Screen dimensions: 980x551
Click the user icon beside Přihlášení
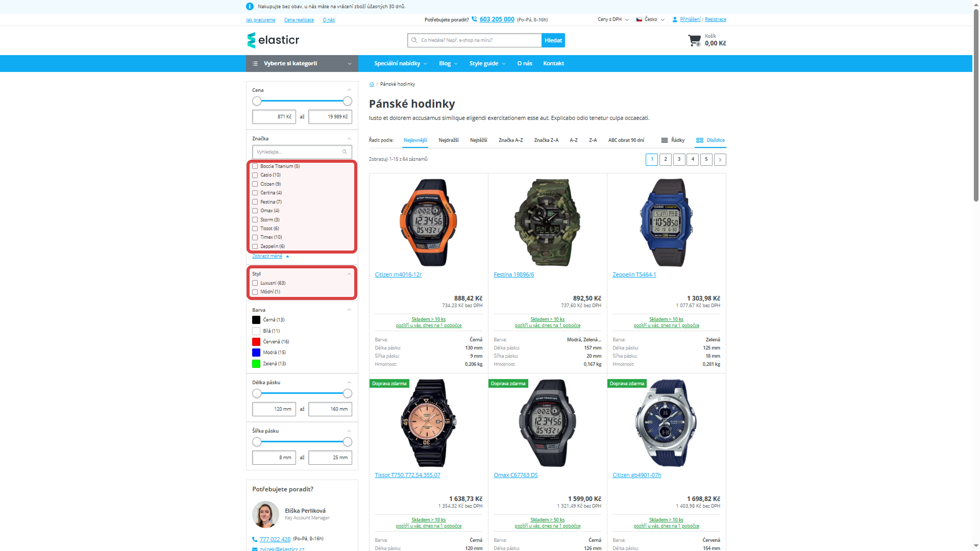(x=675, y=19)
